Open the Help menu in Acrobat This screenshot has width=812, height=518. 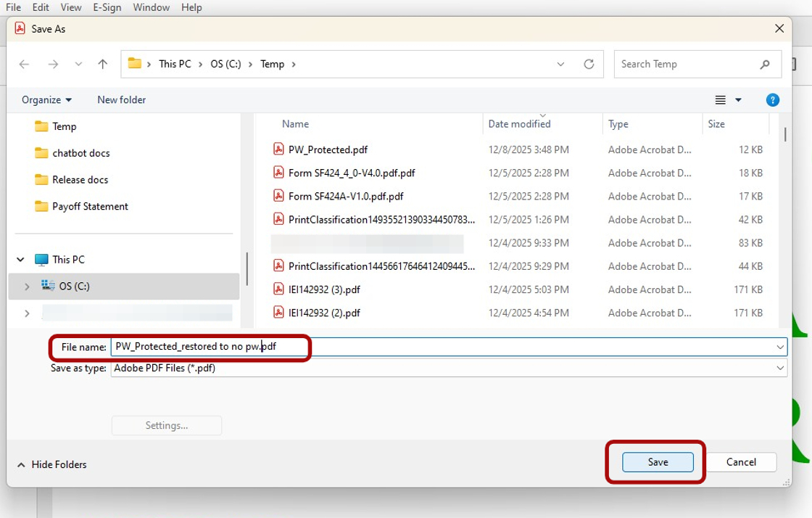point(191,7)
